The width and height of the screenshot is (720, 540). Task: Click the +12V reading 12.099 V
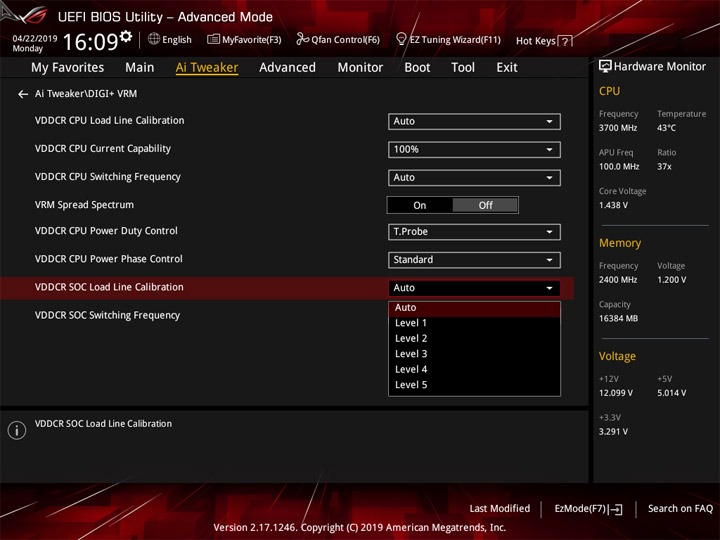click(615, 394)
